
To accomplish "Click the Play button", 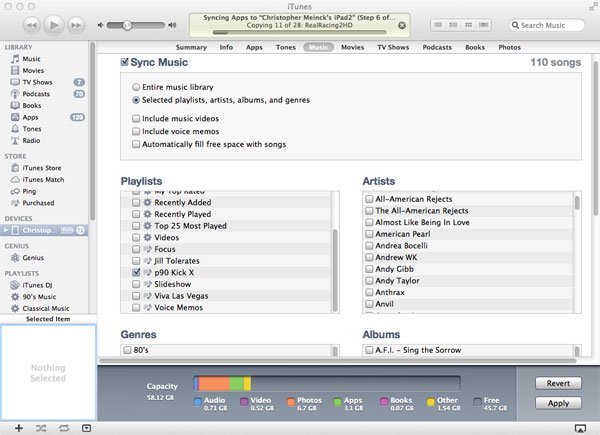I will (x=54, y=25).
